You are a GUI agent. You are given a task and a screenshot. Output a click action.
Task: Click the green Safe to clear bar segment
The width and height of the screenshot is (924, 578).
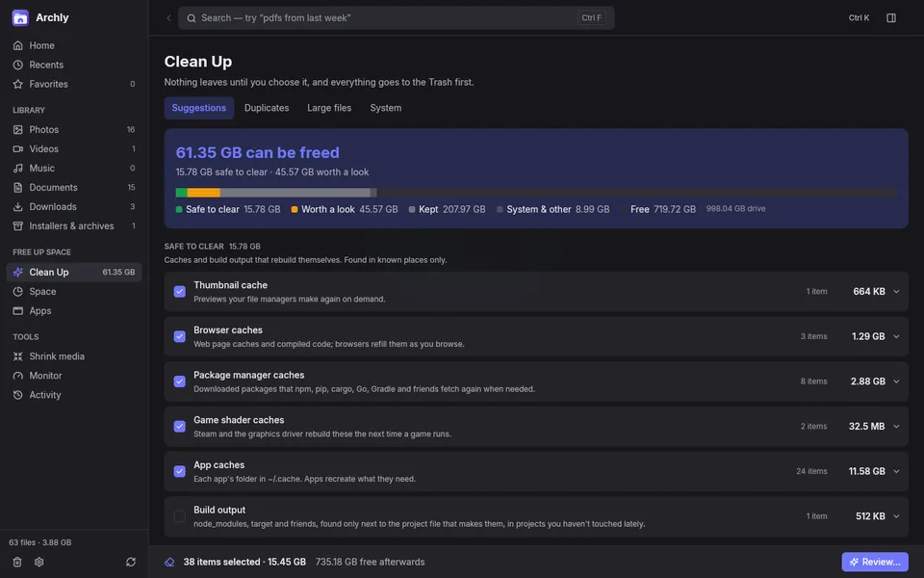182,193
